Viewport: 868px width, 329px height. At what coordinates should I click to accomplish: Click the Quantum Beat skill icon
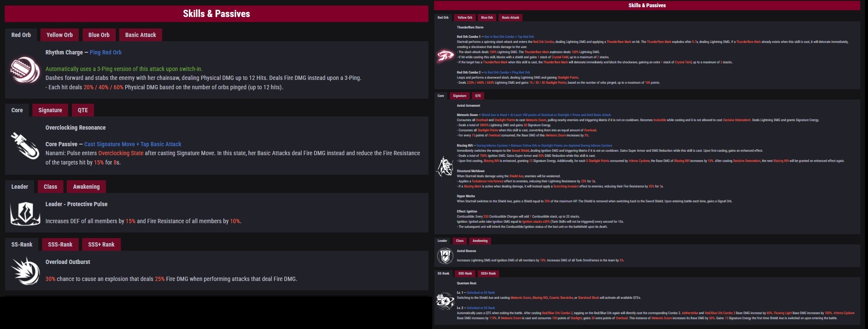coord(445,301)
